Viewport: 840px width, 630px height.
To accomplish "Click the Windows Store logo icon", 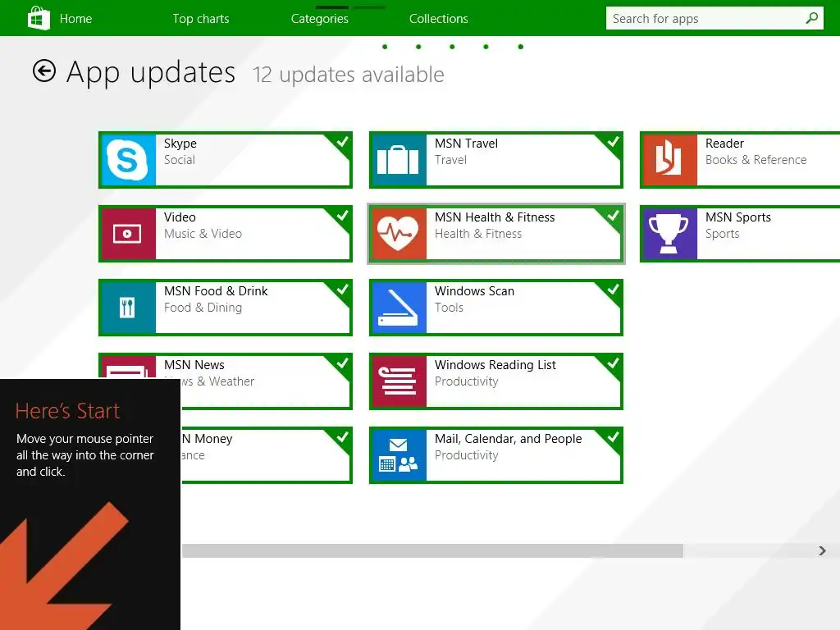I will (x=39, y=18).
